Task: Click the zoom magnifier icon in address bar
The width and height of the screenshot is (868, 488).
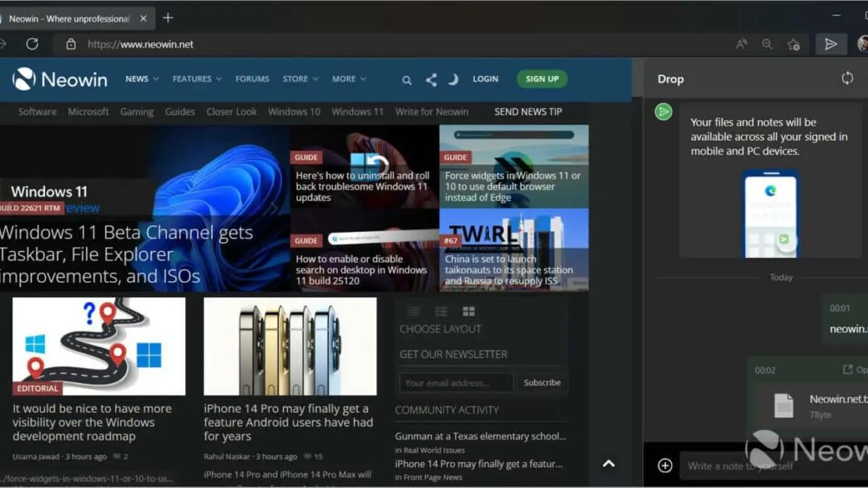Action: (767, 43)
